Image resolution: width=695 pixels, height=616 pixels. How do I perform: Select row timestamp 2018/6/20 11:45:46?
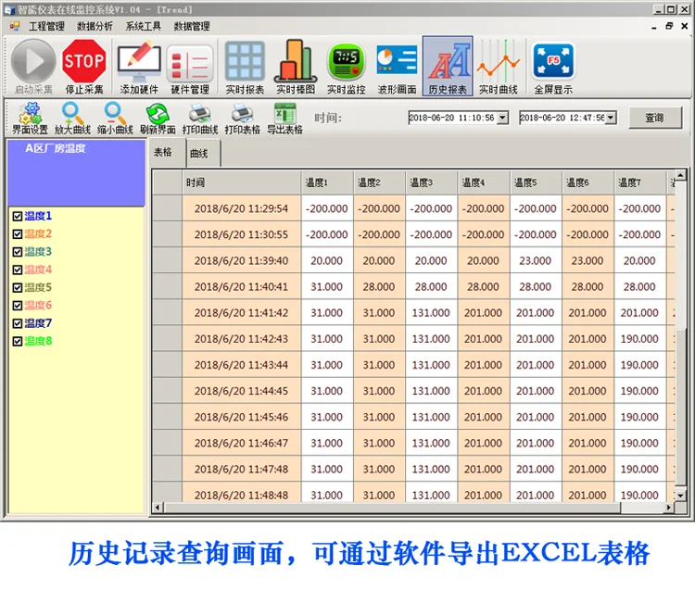[x=241, y=417]
